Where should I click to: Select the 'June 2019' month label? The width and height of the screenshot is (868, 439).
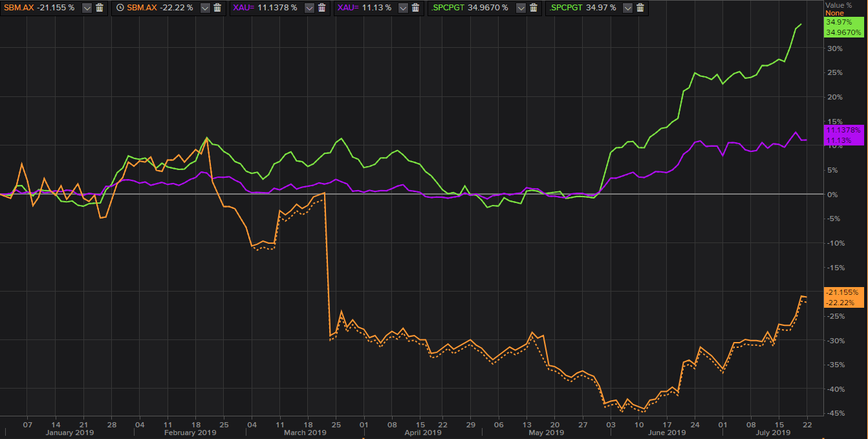(666, 433)
